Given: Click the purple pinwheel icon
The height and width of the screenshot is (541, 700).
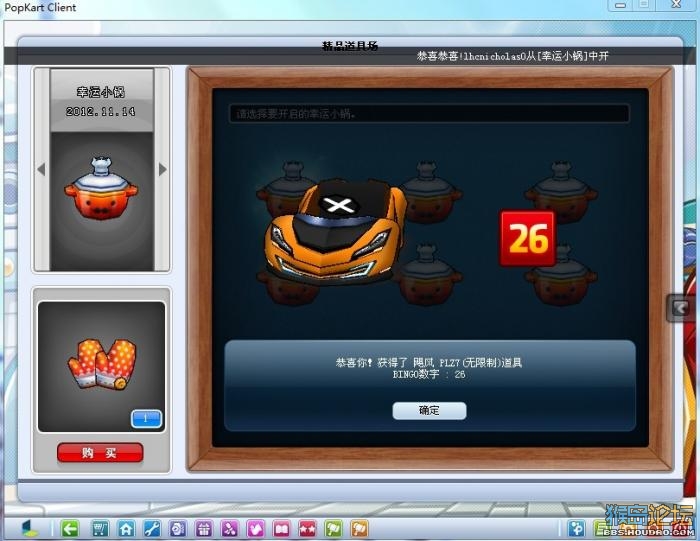Looking at the screenshot, I should coord(229,529).
